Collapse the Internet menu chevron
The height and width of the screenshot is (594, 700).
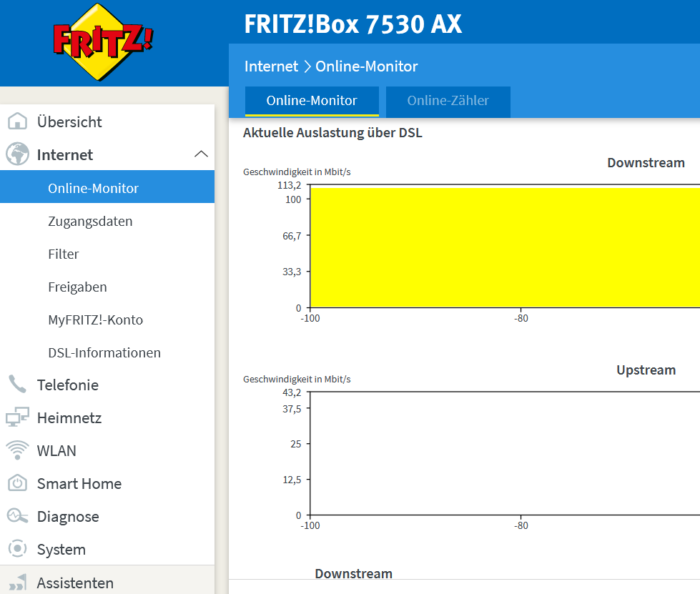click(x=202, y=154)
